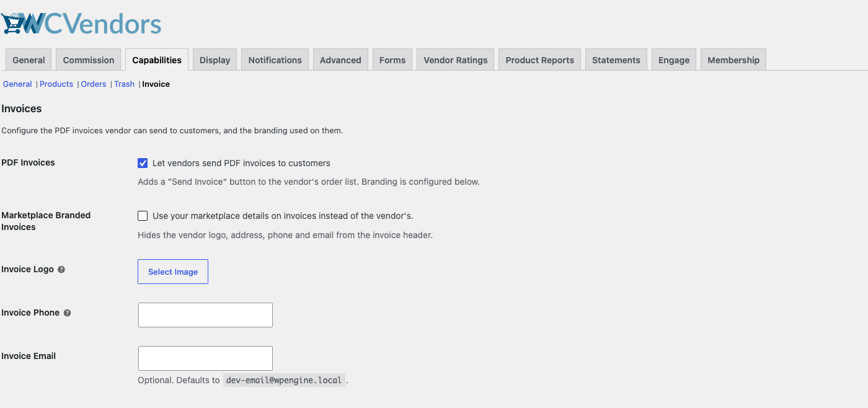Switch to the Engage tab

tap(674, 60)
